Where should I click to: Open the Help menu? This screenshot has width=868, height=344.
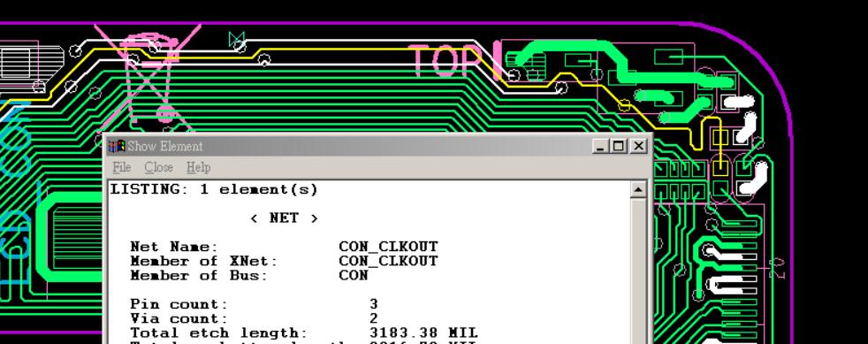(x=198, y=167)
